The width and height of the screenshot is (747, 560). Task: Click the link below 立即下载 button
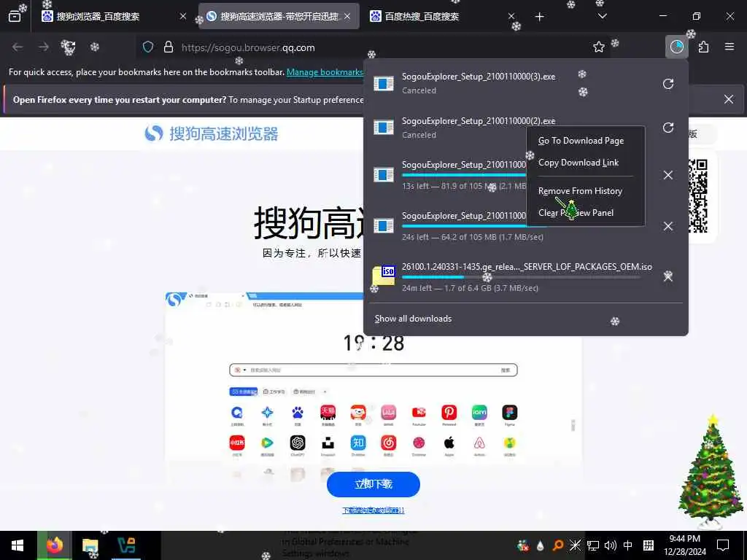click(373, 510)
